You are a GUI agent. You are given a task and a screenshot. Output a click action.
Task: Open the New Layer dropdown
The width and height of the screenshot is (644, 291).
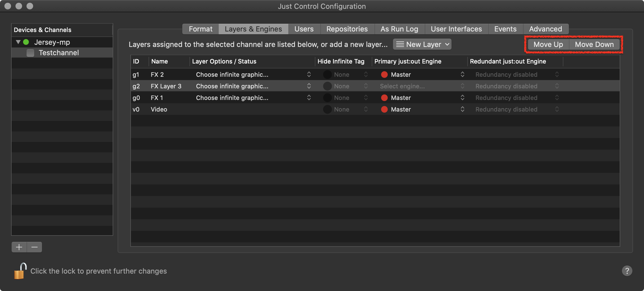[x=422, y=44]
